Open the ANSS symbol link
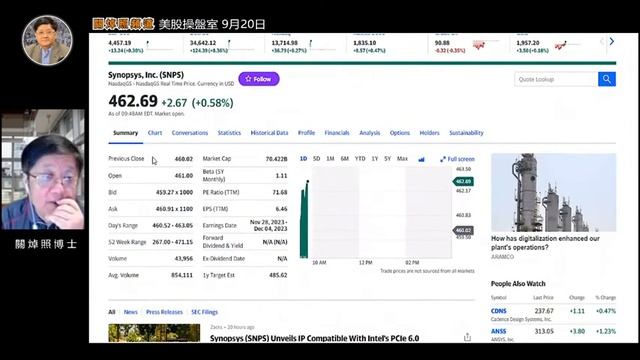This screenshot has height=360, width=640. click(x=498, y=331)
